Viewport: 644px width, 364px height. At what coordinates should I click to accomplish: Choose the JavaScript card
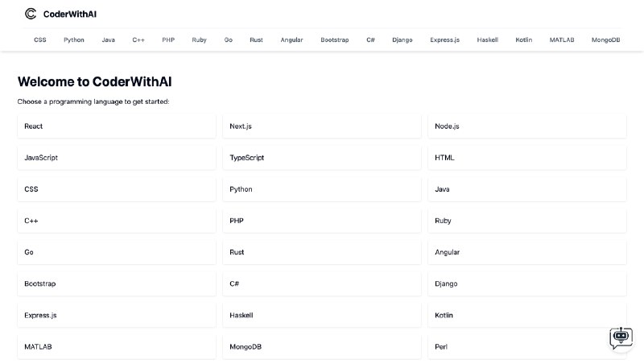click(x=116, y=158)
